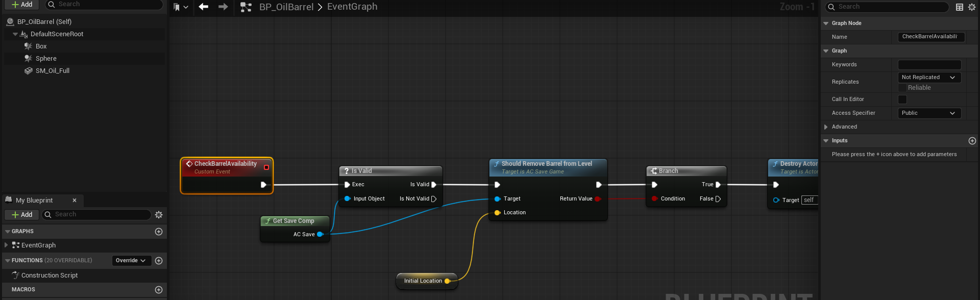Open Details property matrix grid icon
This screenshot has height=300, width=980.
pyautogui.click(x=960, y=7)
